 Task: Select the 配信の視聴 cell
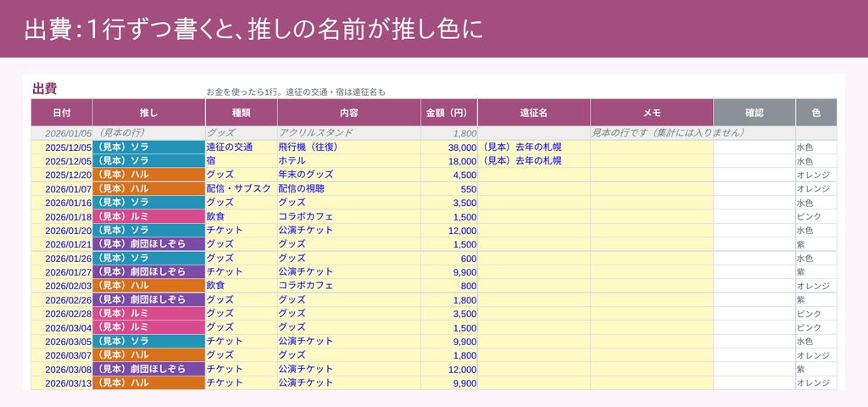click(x=349, y=189)
